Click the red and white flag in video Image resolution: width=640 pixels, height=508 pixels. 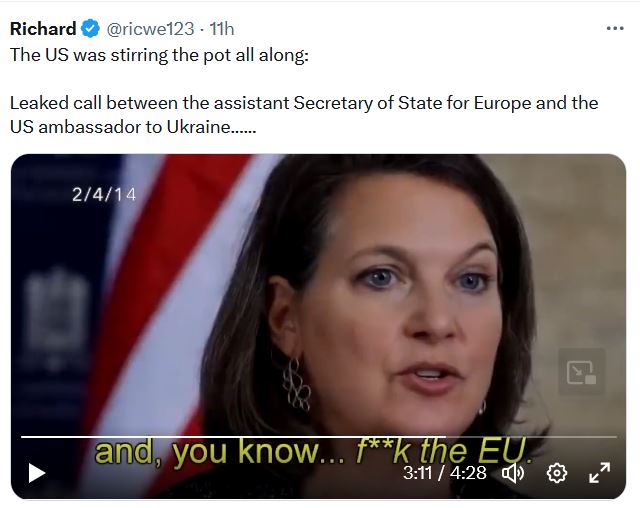click(171, 286)
